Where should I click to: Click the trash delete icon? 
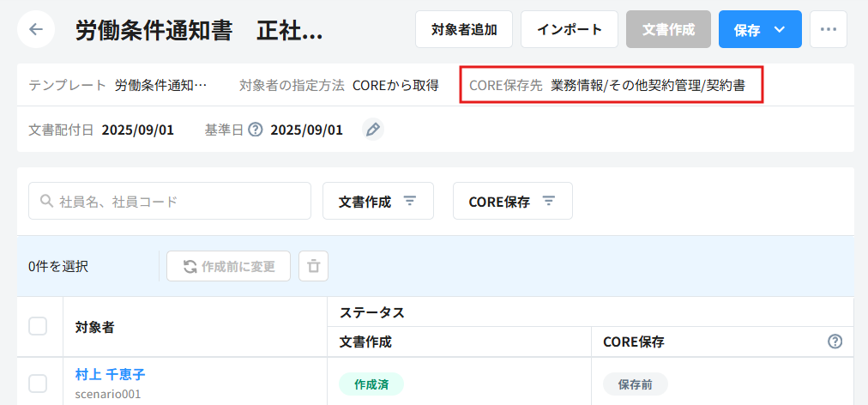click(313, 266)
